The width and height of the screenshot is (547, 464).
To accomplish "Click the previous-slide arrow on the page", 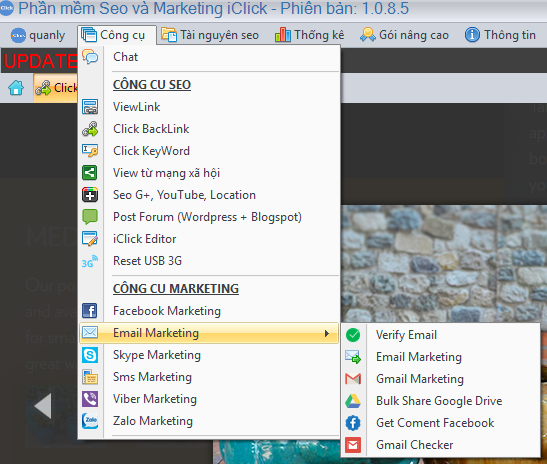I will [43, 406].
